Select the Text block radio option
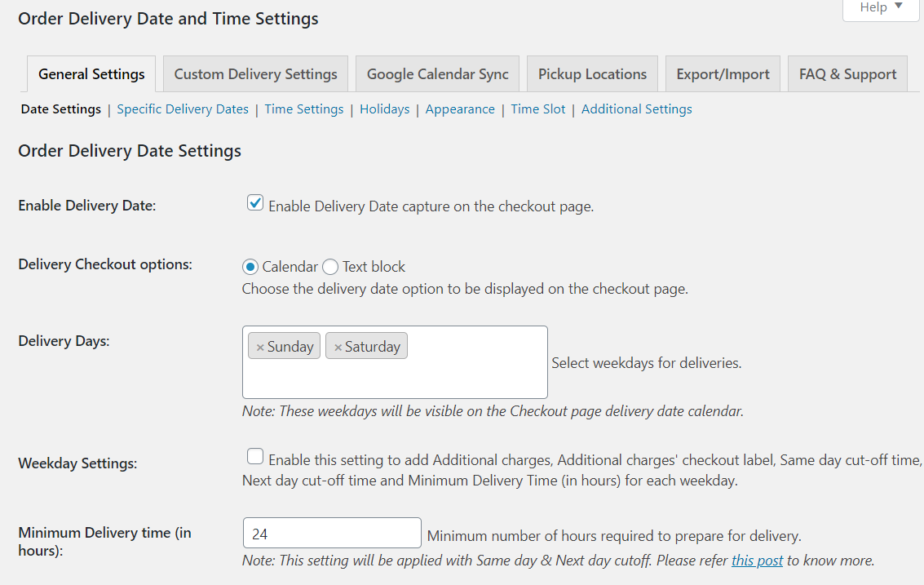 (x=330, y=267)
